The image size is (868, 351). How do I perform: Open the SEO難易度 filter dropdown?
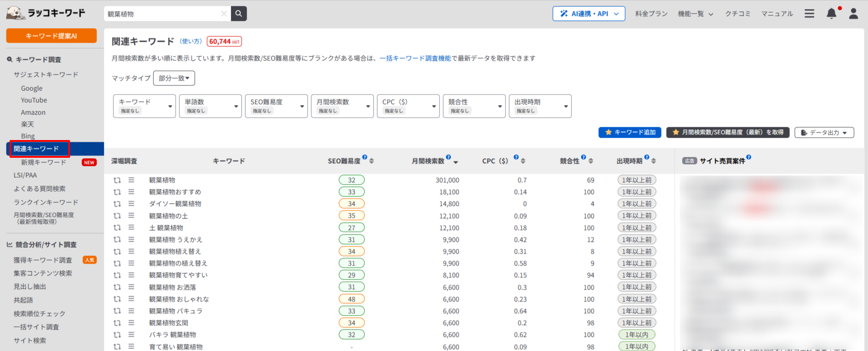click(277, 106)
